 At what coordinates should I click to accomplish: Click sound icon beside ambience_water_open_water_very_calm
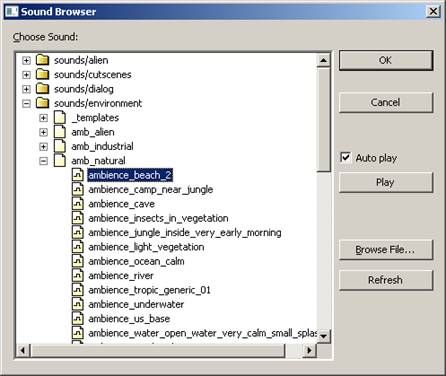coord(78,333)
